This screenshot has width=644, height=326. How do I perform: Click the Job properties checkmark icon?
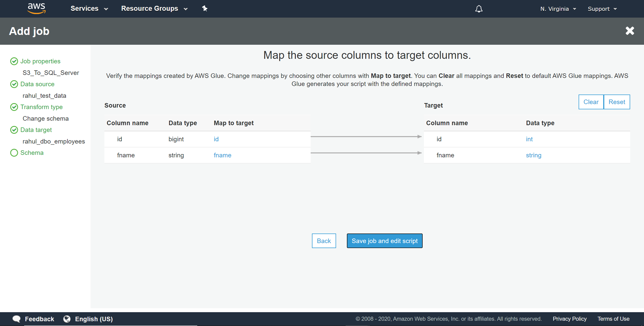click(14, 61)
